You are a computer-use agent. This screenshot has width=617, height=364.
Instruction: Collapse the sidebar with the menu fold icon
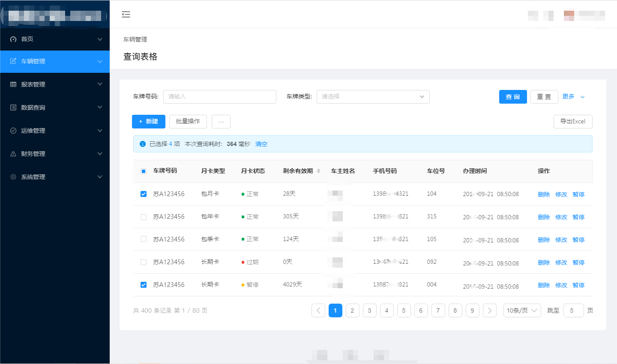tap(126, 15)
